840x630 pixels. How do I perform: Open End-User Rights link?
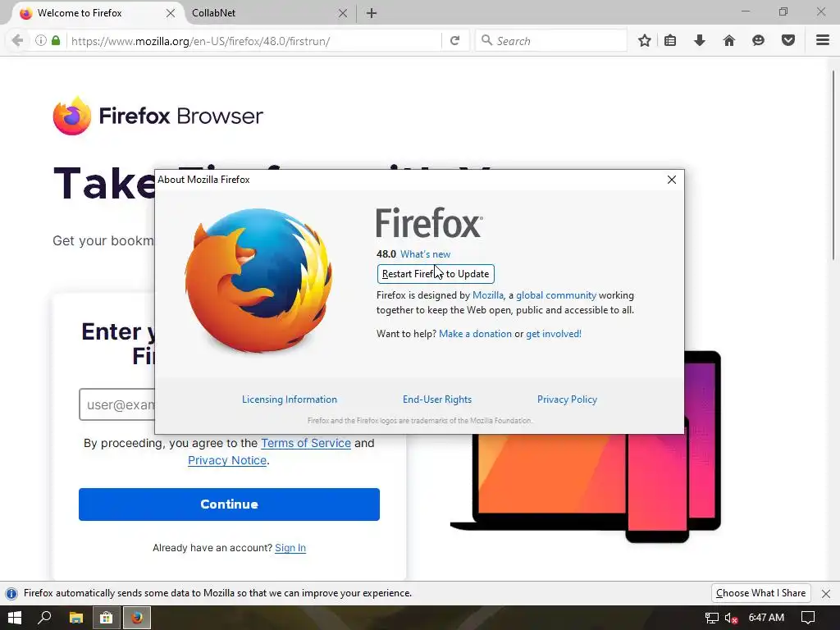437,399
